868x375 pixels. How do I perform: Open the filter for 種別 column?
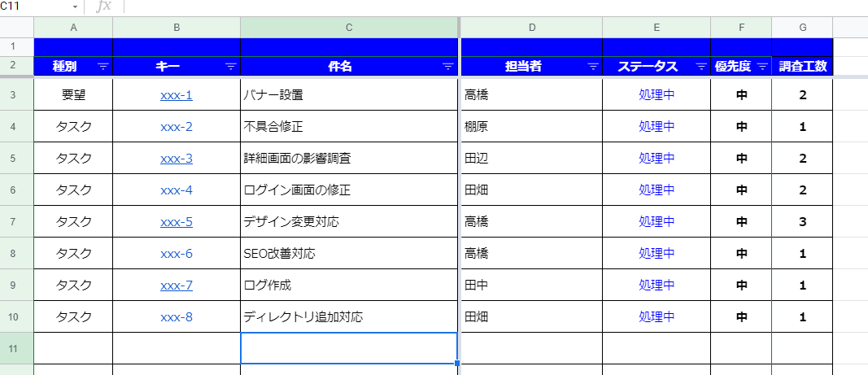coord(103,67)
